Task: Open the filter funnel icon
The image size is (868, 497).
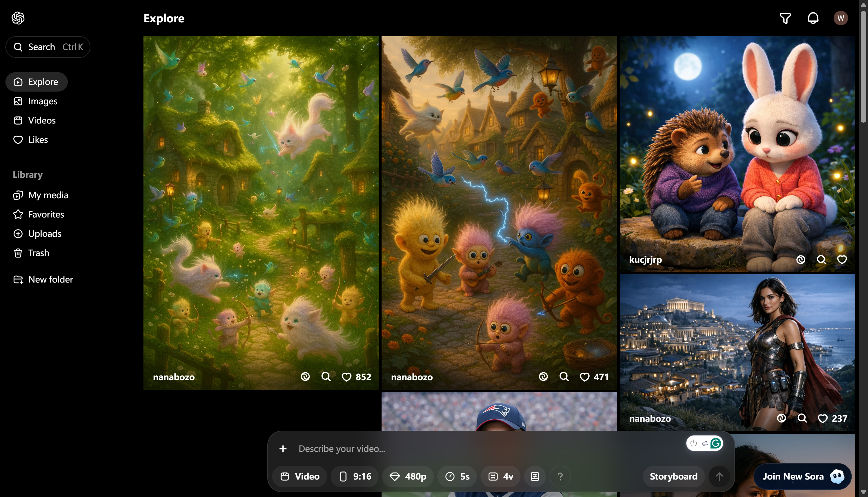Action: click(785, 18)
